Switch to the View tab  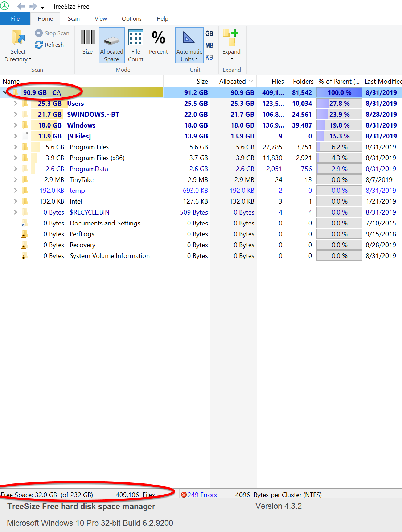101,19
